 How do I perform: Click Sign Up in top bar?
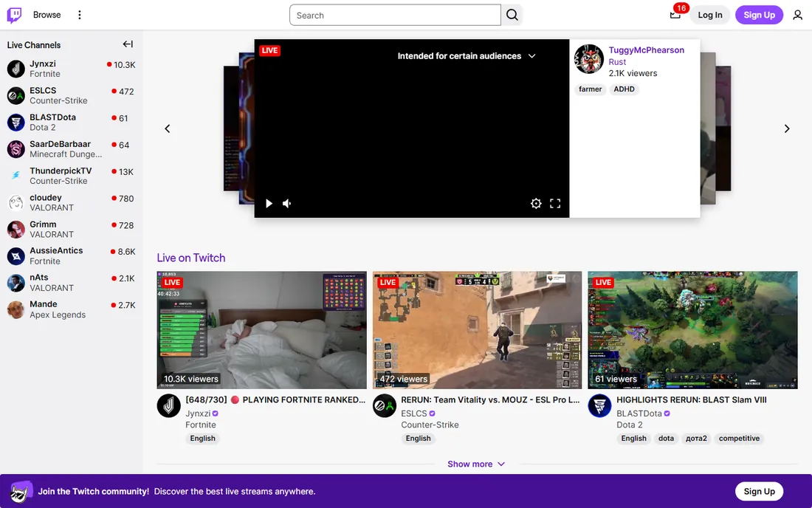tap(759, 15)
